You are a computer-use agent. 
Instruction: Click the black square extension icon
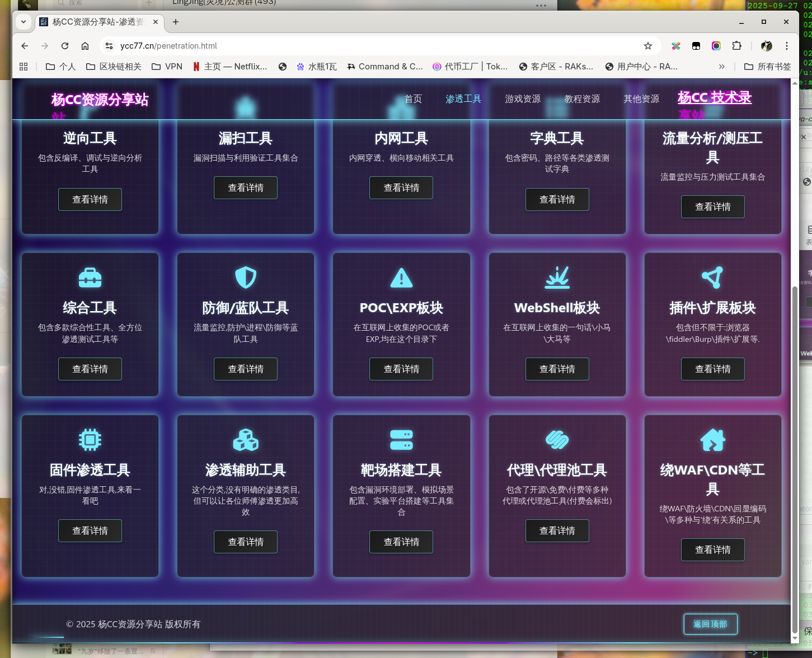coord(696,46)
